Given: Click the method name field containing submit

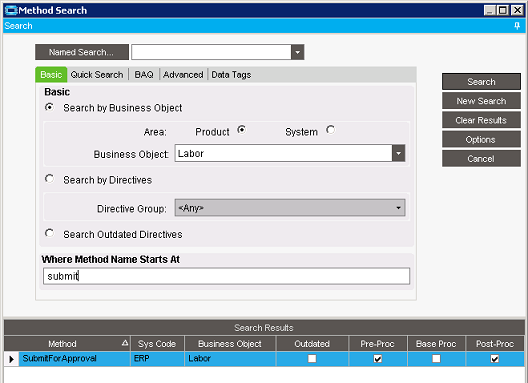Looking at the screenshot, I should click(226, 276).
